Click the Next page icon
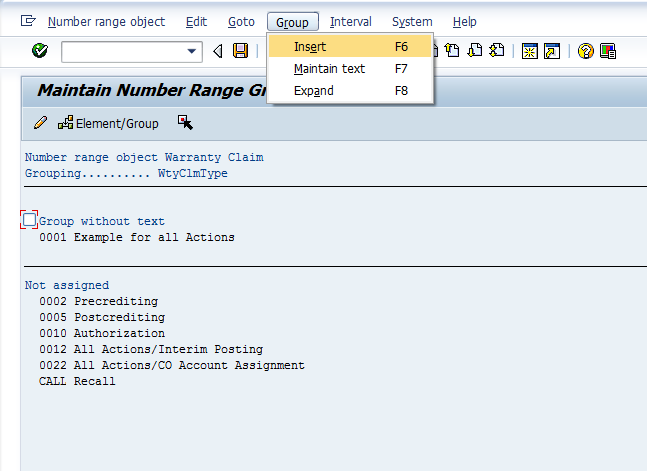Screen dimensions: 647x471 475,51
